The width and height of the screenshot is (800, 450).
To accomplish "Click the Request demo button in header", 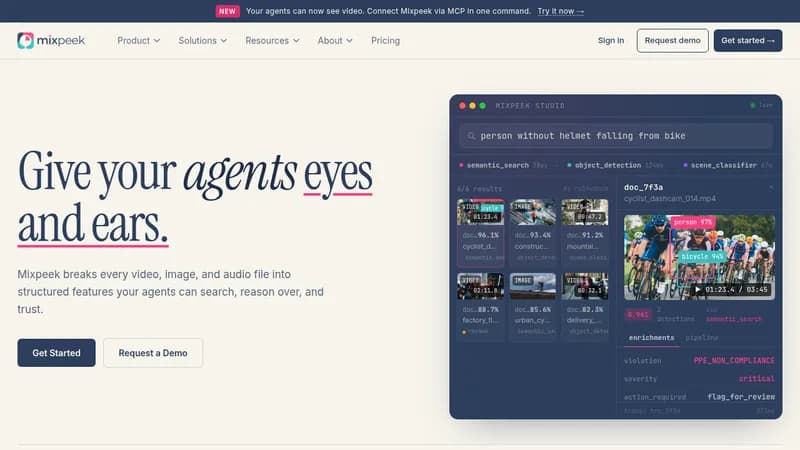I will click(672, 40).
